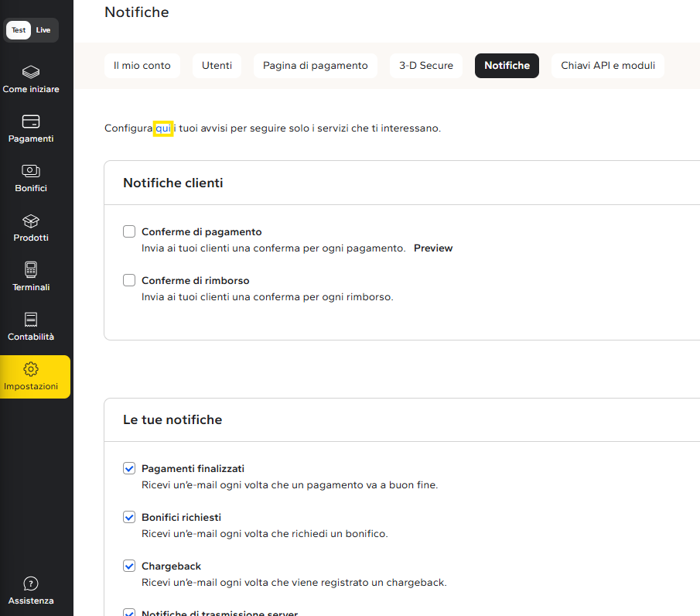Open the Terminali icon

pos(31,270)
